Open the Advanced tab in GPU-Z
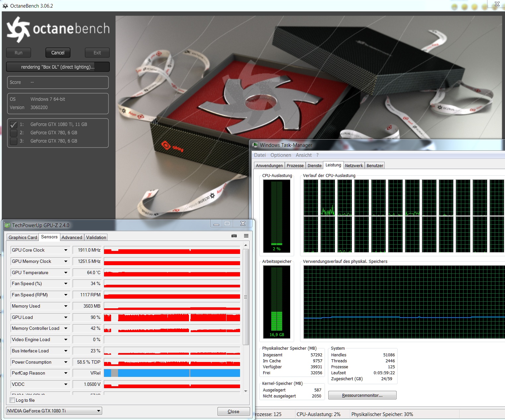This screenshot has height=420, width=505. click(72, 237)
